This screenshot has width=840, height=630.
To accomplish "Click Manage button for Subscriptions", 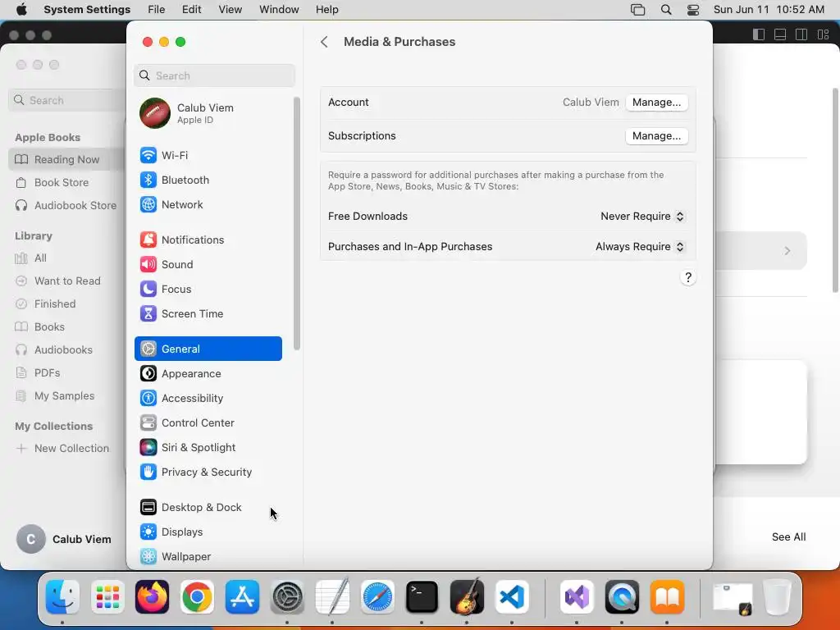I will pyautogui.click(x=656, y=136).
